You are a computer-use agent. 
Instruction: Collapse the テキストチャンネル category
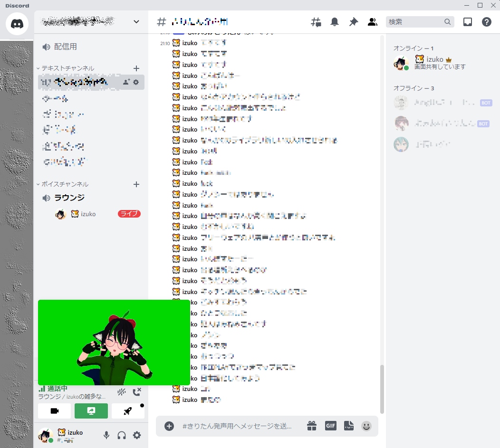point(66,68)
